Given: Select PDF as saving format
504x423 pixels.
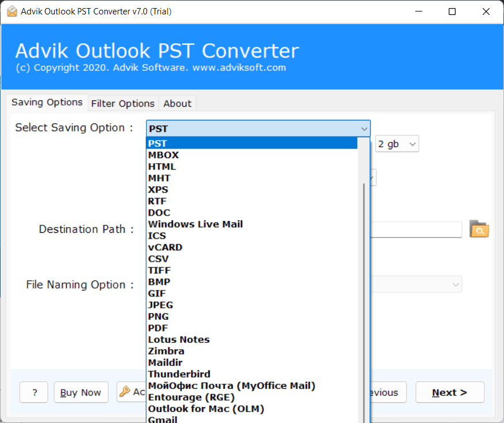Looking at the screenshot, I should click(252, 328).
